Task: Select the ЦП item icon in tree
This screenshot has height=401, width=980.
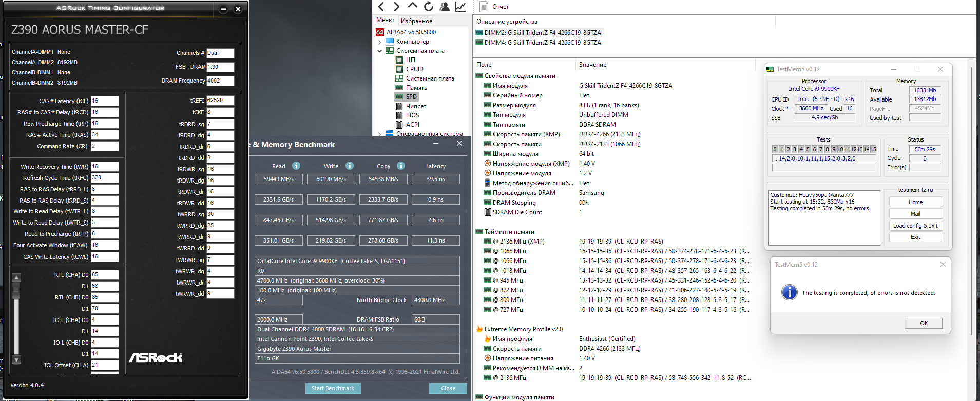Action: coord(399,60)
